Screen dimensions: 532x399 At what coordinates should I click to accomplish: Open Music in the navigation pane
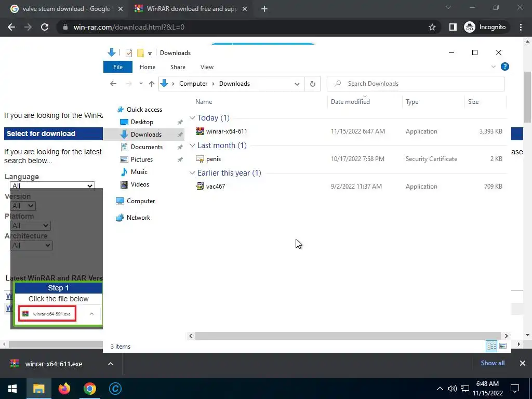(x=139, y=171)
